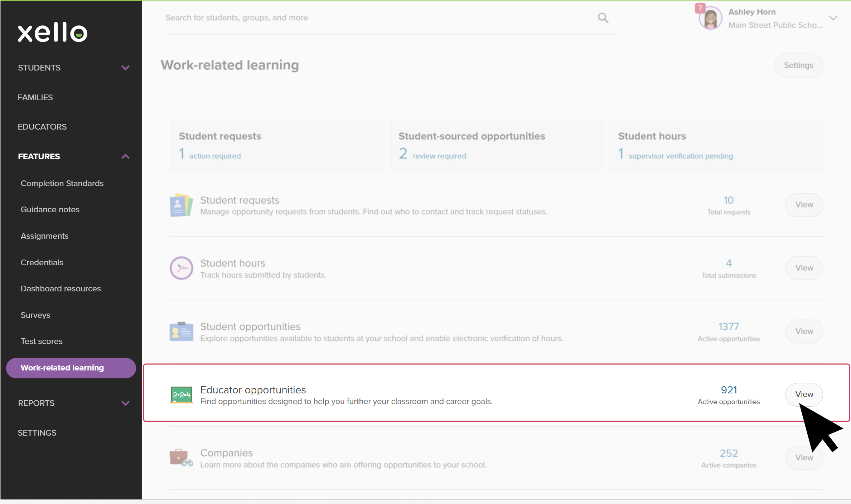Click Ashley Horn's profile avatar

pos(710,18)
